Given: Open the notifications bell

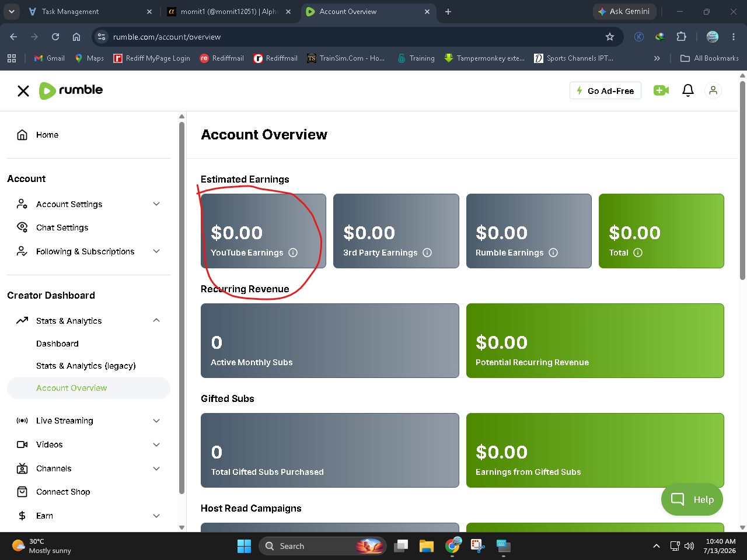Looking at the screenshot, I should (688, 90).
